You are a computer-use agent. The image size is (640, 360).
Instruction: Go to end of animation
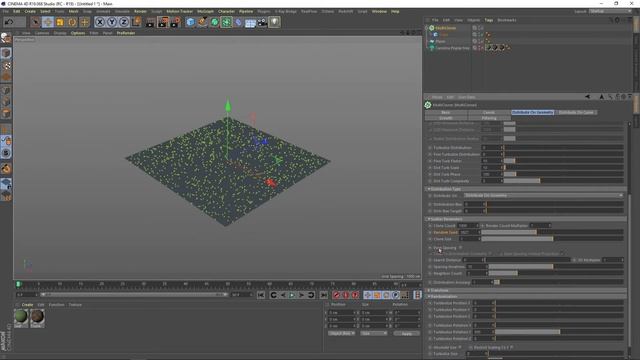324,295
